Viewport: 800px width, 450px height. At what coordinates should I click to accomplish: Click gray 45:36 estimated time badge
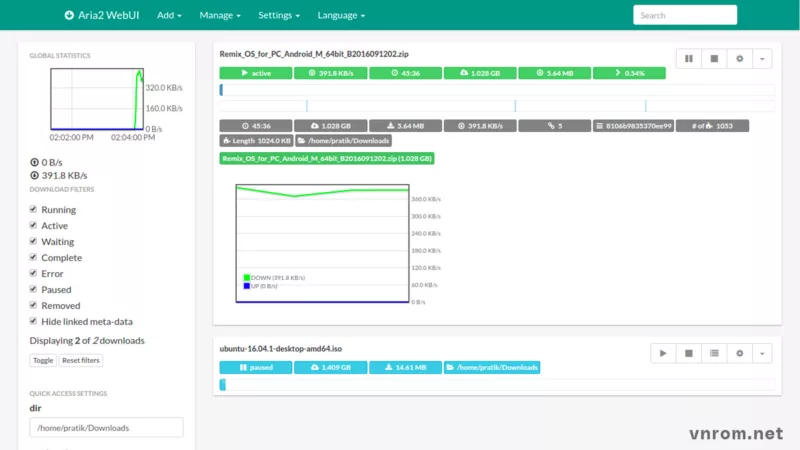pyautogui.click(x=256, y=126)
